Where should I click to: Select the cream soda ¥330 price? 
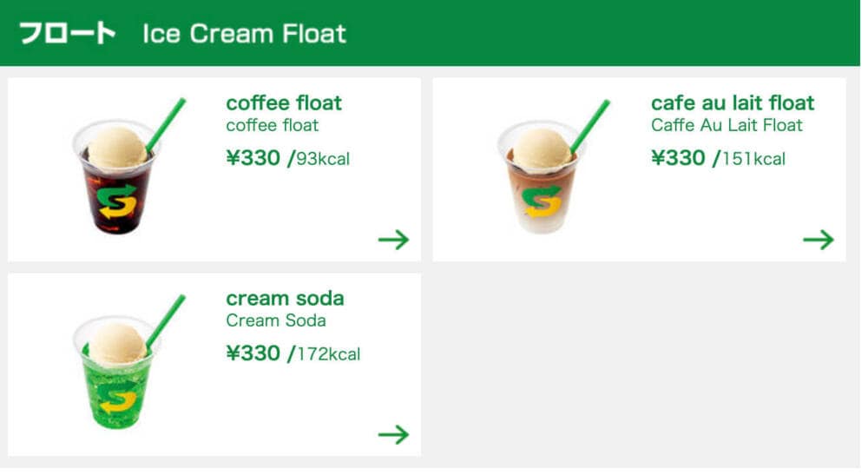point(253,353)
